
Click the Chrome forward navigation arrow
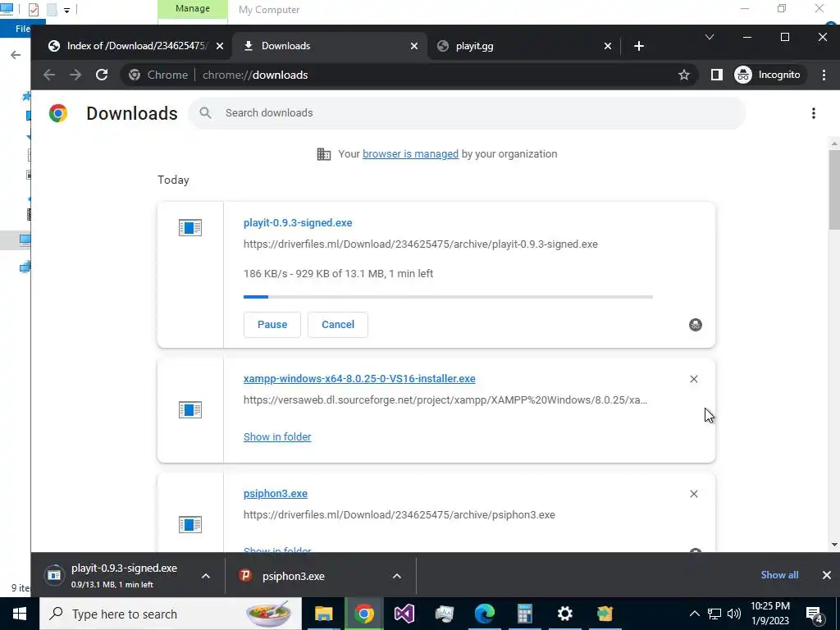(x=75, y=75)
